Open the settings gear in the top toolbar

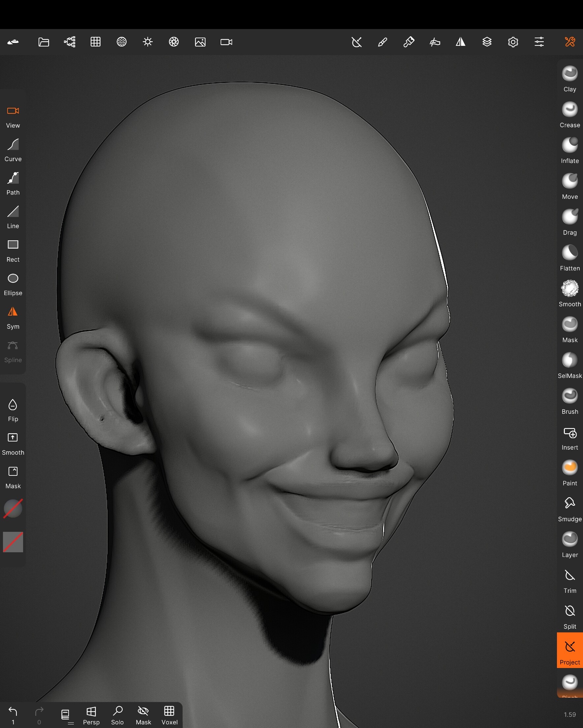click(513, 42)
